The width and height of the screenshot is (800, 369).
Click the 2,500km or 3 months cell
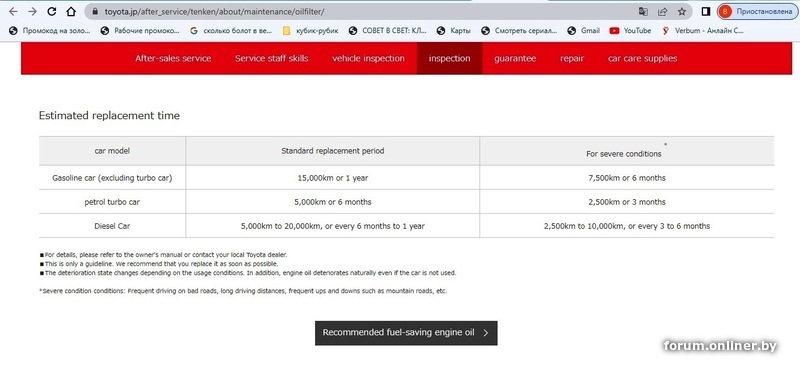tap(627, 202)
